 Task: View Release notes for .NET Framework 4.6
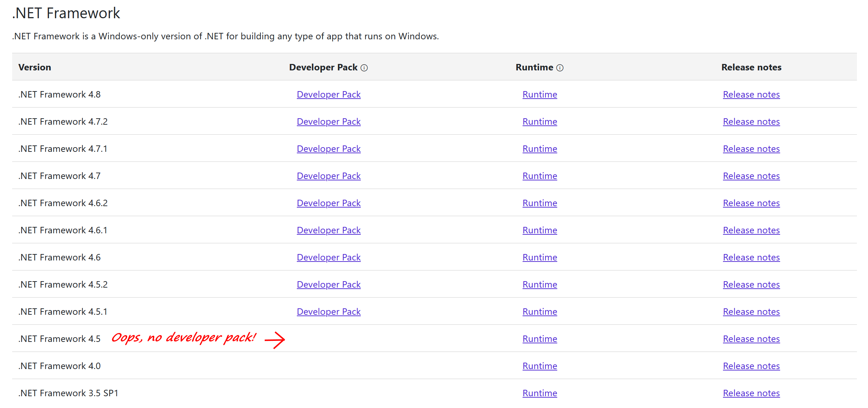[751, 257]
